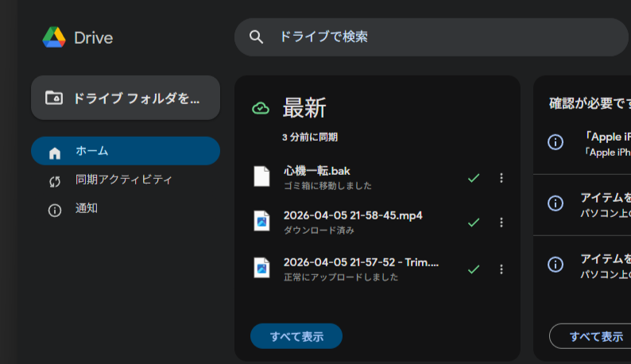
Task: Click the sync arrows icon beside 同期アクティビティ
Action: pos(55,182)
